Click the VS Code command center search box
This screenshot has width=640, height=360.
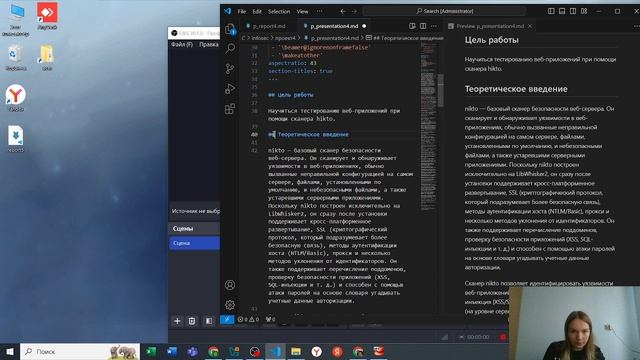(x=444, y=11)
